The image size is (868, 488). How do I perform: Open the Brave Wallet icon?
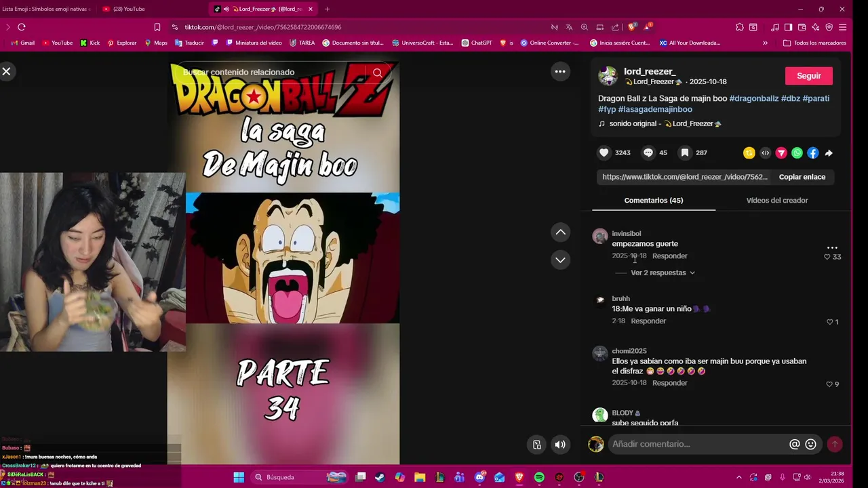click(802, 27)
